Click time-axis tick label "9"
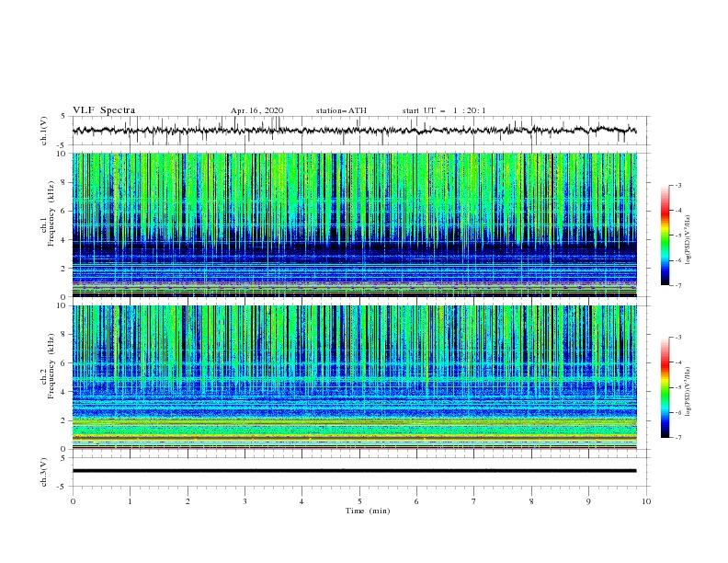The height and width of the screenshot is (563, 728). [588, 501]
